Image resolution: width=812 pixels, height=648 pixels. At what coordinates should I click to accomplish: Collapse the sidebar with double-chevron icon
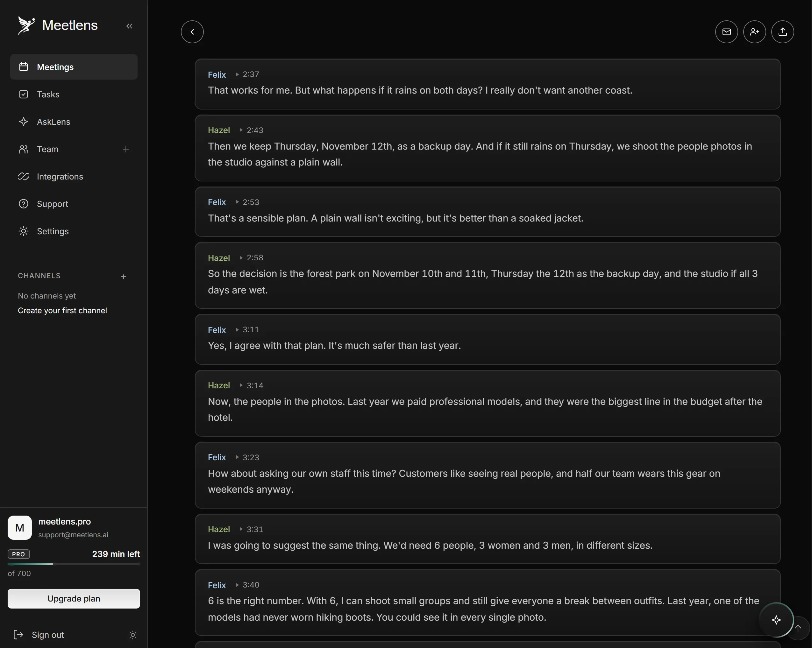tap(129, 26)
